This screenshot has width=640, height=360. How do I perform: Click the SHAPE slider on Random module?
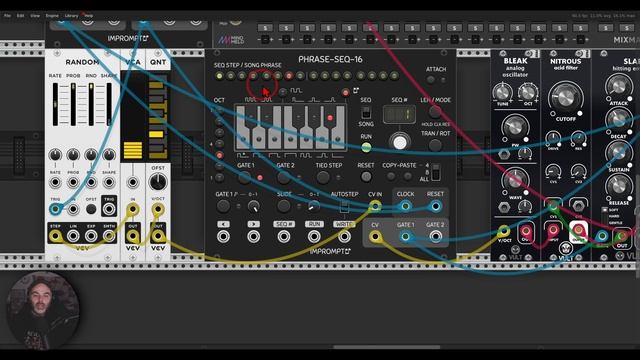(x=109, y=104)
